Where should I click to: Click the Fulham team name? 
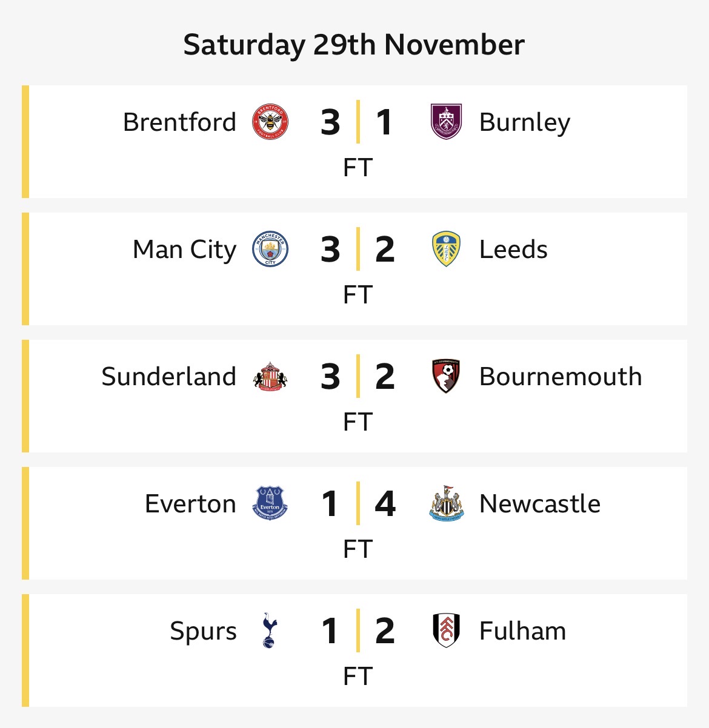click(522, 631)
